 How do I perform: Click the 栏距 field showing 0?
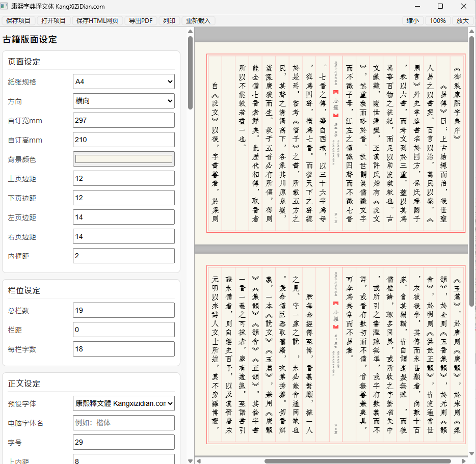coord(124,330)
